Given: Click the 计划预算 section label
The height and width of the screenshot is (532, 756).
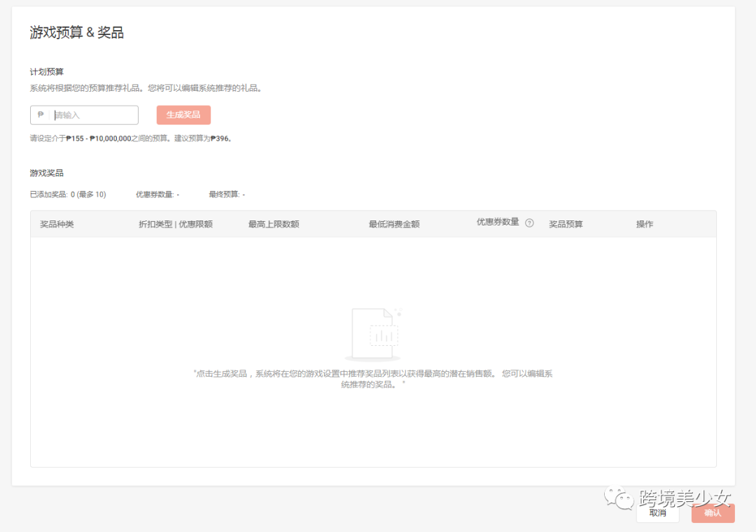Looking at the screenshot, I should click(x=45, y=71).
